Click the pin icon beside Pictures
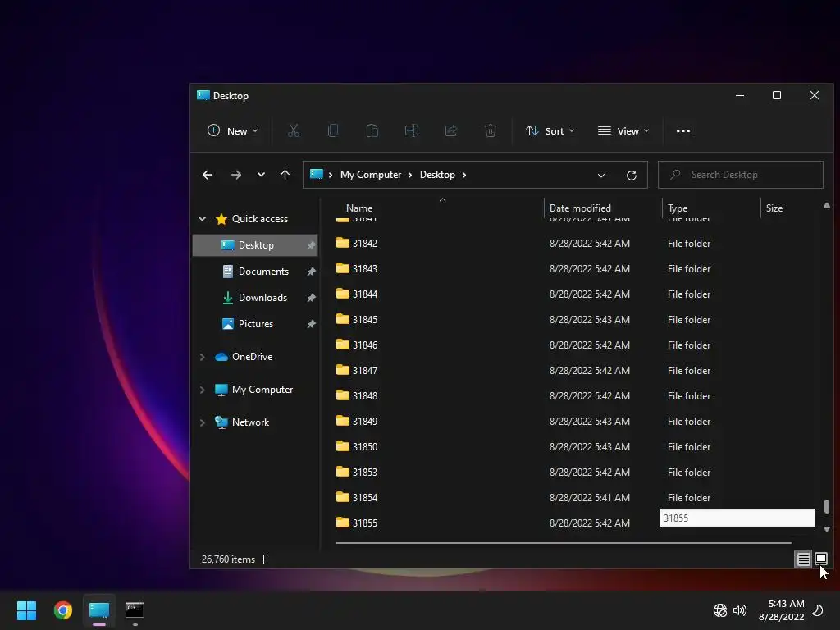 pos(311,324)
